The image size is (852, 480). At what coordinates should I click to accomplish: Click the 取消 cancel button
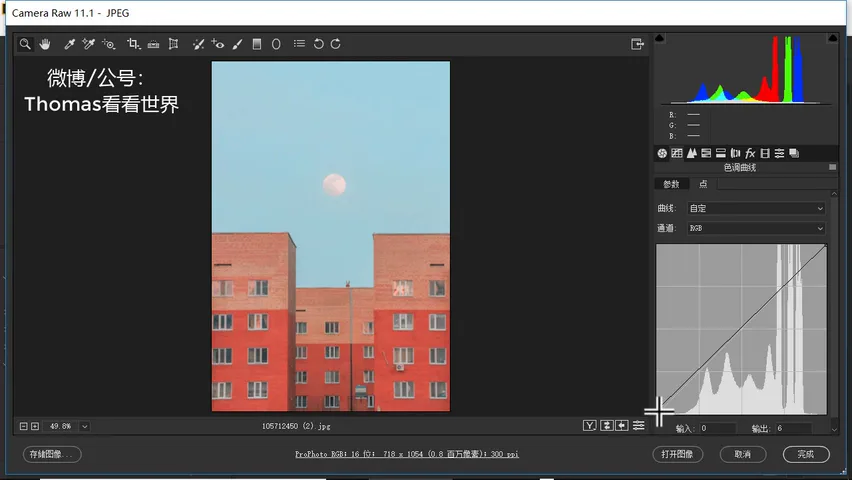click(743, 454)
